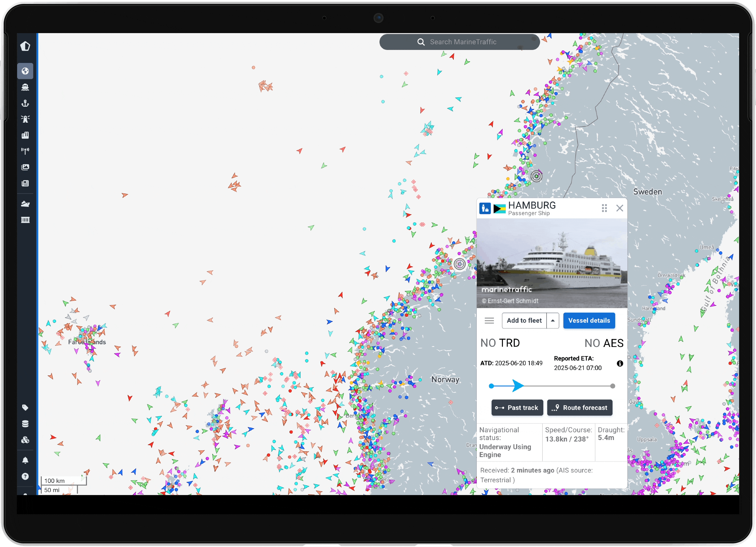Viewport: 756px width, 547px height.
Task: Expand the Add to fleet dropdown arrow
Action: click(553, 320)
